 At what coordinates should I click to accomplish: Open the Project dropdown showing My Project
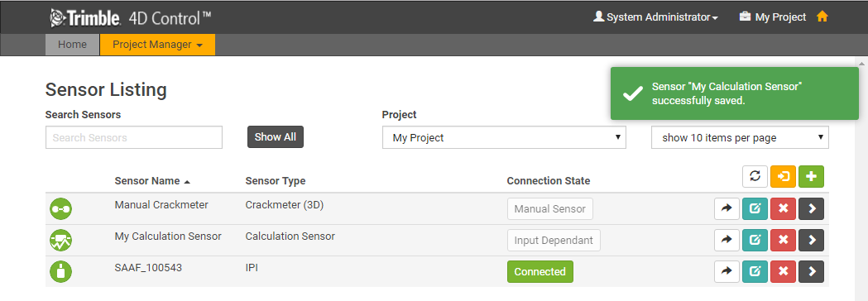(504, 138)
